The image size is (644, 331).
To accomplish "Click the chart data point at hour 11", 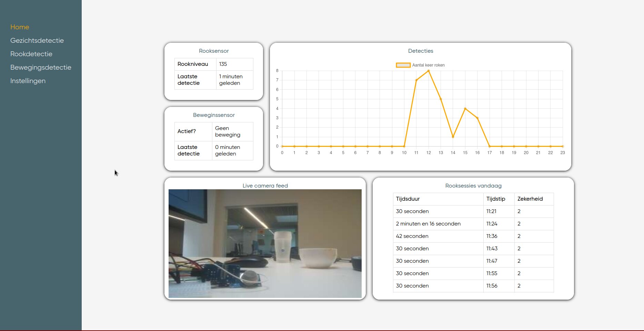I will 416,80.
